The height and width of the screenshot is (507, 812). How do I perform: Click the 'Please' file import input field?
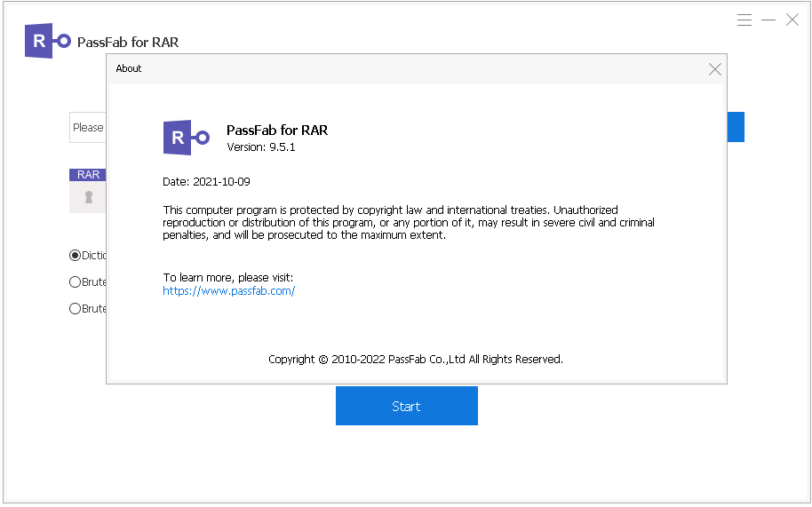(88, 127)
